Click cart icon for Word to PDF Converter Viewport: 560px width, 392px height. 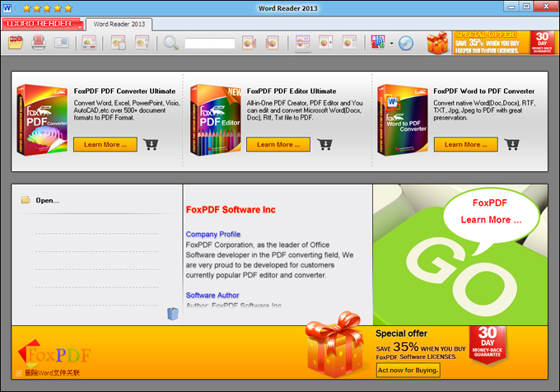pyautogui.click(x=511, y=145)
